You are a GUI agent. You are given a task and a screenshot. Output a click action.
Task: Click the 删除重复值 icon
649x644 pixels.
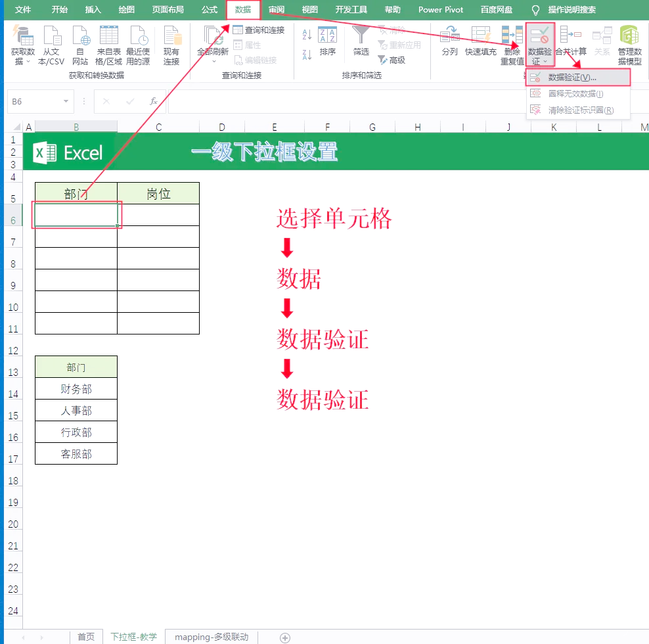(x=512, y=35)
